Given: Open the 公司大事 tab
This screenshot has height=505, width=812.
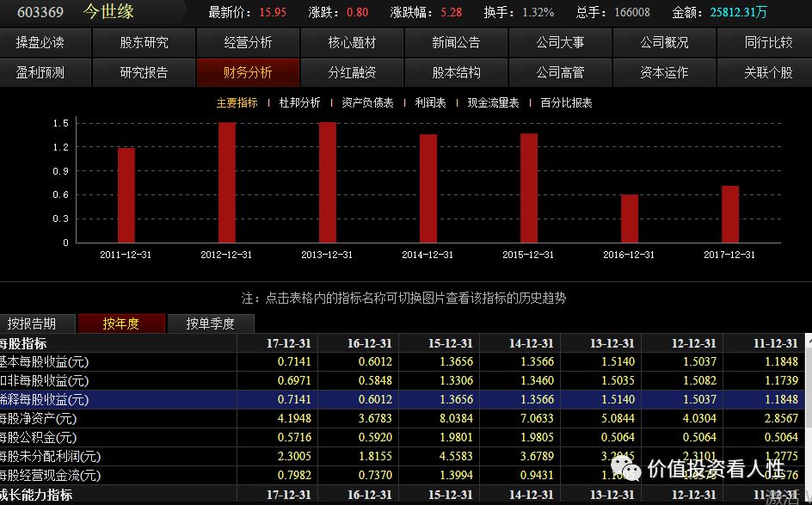Looking at the screenshot, I should click(560, 42).
